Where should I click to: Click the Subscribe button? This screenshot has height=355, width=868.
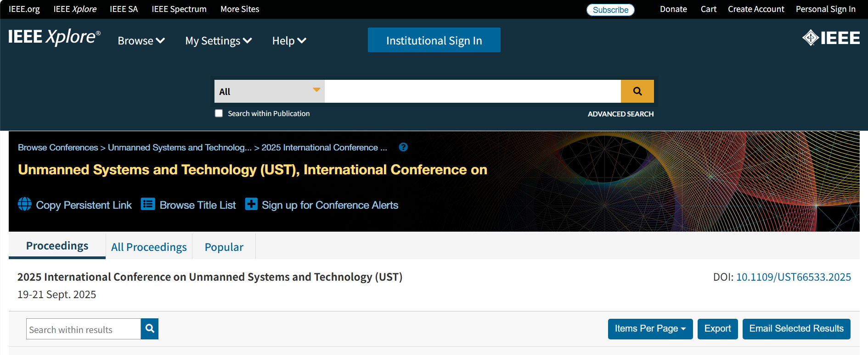pyautogui.click(x=610, y=10)
